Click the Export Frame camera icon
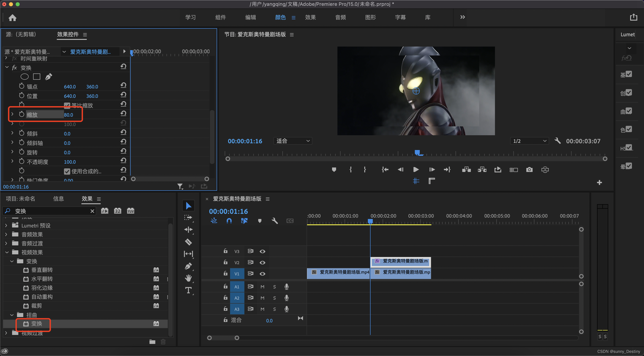The width and height of the screenshot is (644, 356). 529,170
